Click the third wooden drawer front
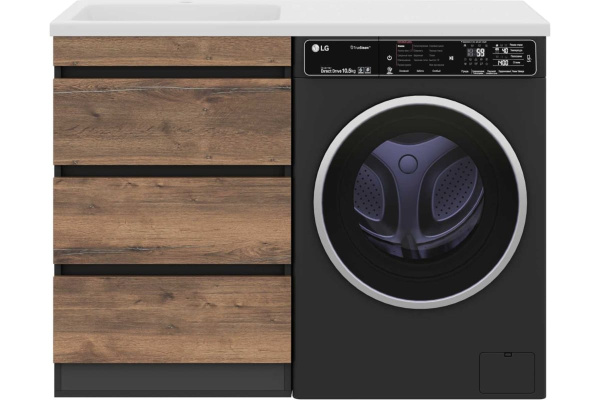 (x=172, y=220)
